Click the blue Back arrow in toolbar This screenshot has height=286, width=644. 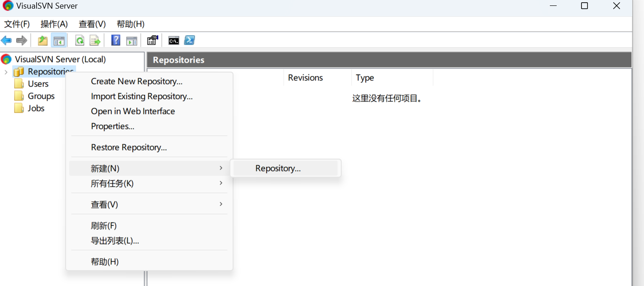coord(6,41)
